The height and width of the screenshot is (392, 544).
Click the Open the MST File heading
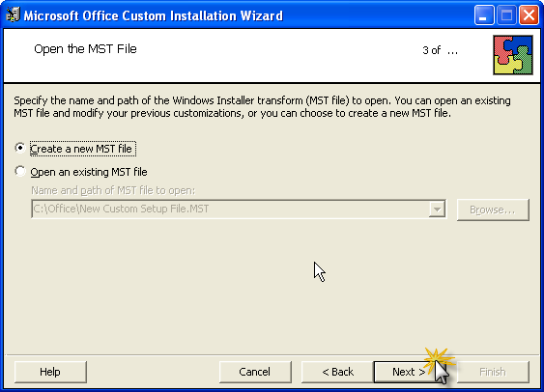tap(85, 49)
